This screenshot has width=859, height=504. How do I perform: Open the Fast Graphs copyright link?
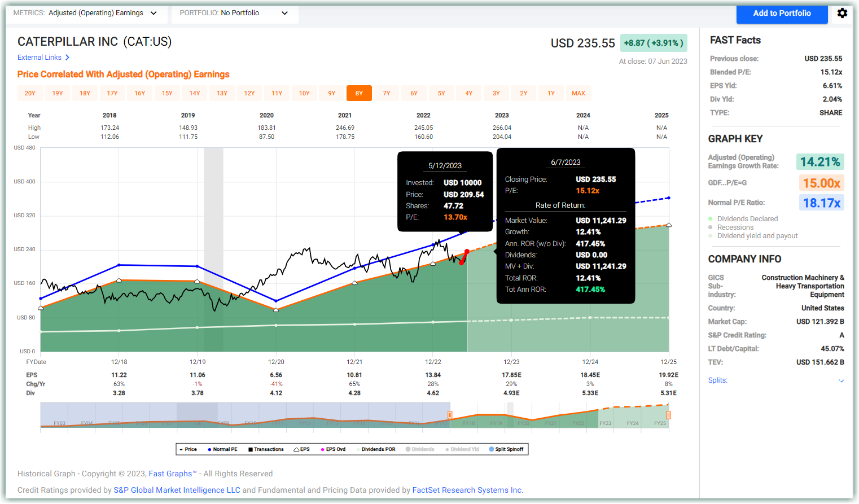pyautogui.click(x=173, y=474)
